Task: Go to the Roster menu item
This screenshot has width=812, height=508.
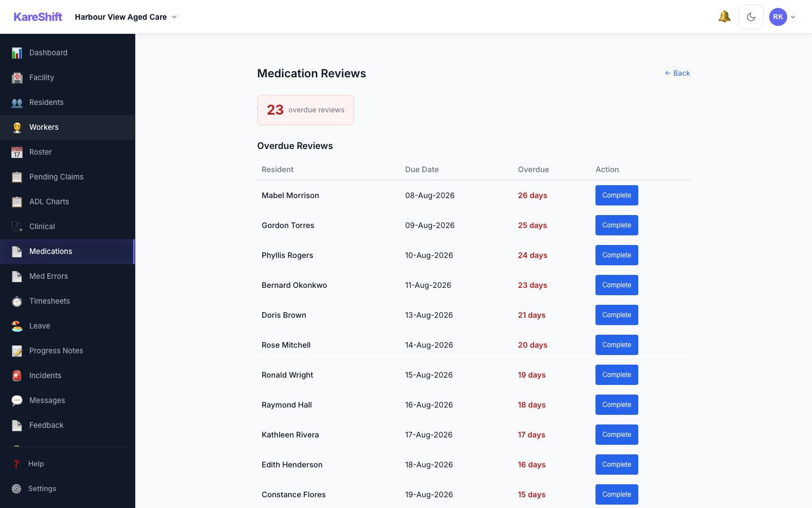Action: (x=68, y=152)
